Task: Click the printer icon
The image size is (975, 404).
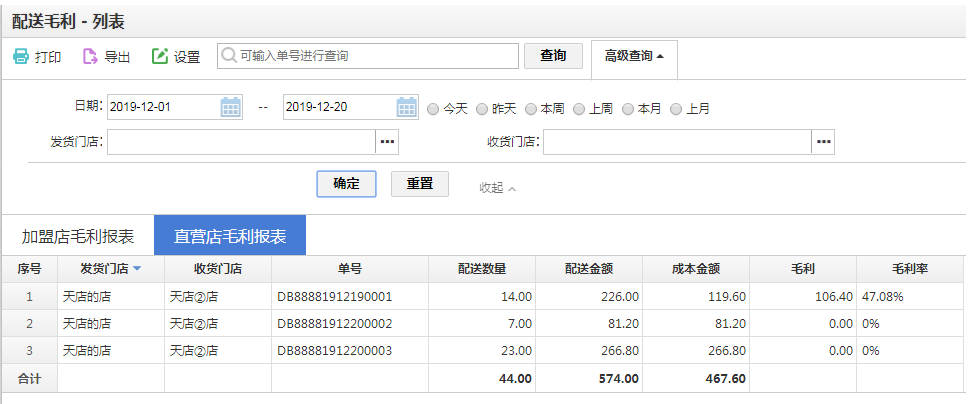Action: click(x=21, y=57)
